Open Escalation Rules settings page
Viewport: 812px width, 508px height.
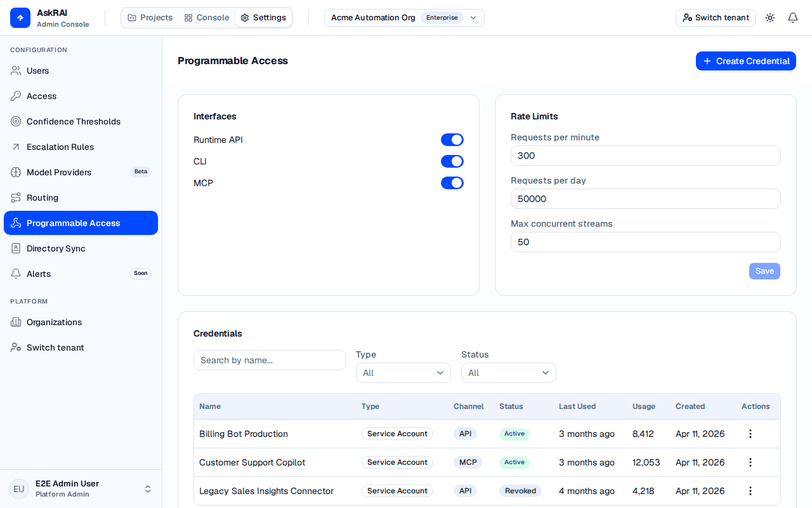pyautogui.click(x=81, y=147)
